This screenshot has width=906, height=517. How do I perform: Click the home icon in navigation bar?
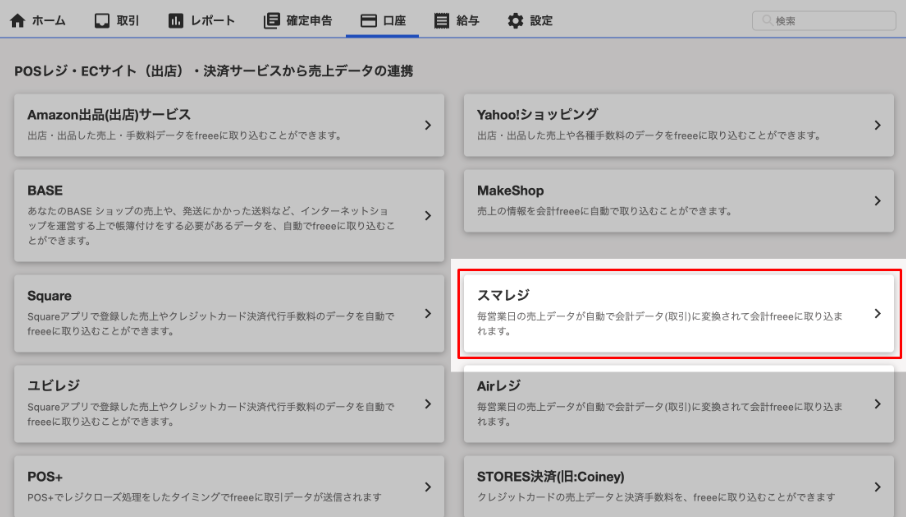[17, 20]
